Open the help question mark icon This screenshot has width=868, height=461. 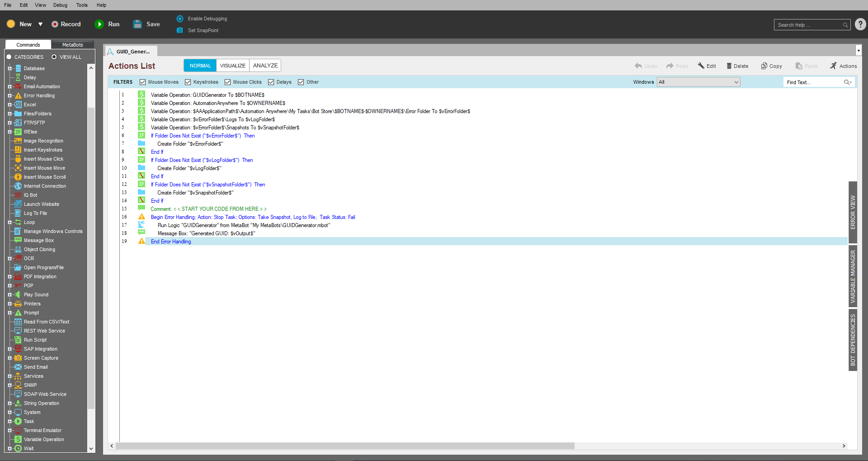pos(860,24)
